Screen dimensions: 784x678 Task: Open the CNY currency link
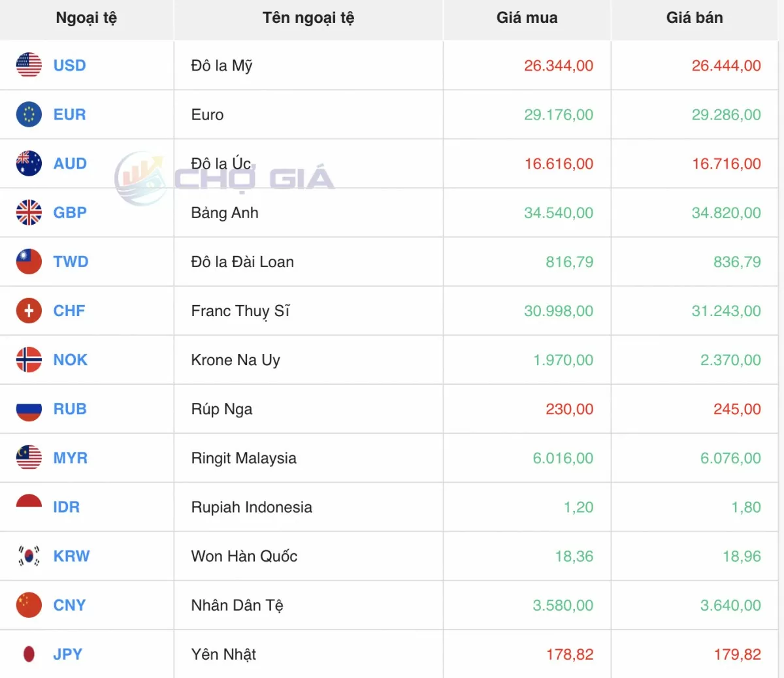69,605
